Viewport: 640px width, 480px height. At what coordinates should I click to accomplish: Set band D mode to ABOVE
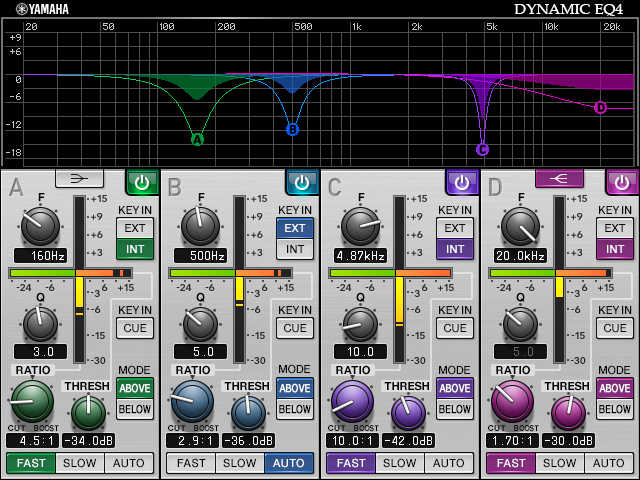tap(615, 388)
